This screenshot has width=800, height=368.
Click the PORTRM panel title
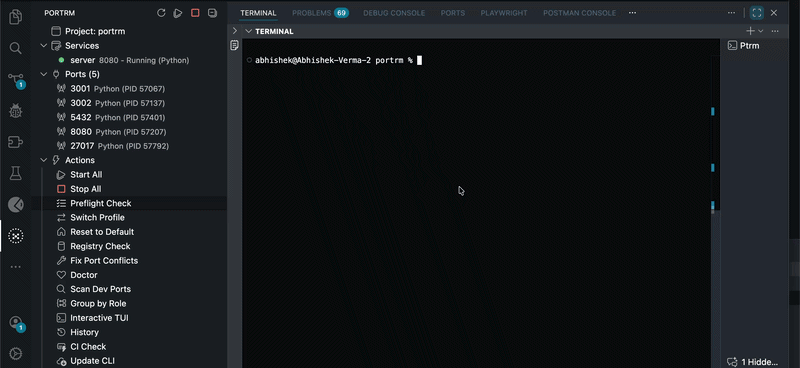click(x=60, y=13)
